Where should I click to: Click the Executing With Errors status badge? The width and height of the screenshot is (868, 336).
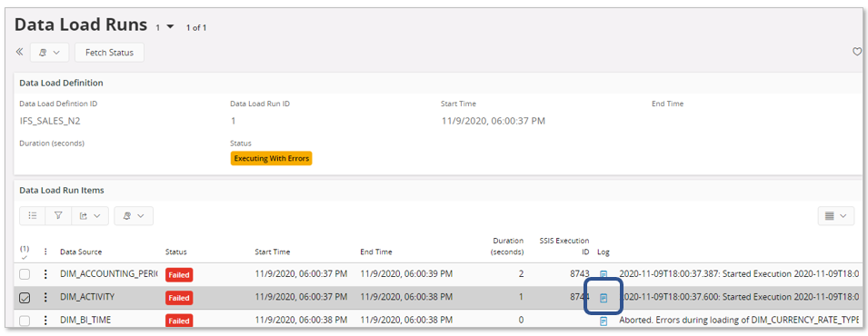coord(271,158)
